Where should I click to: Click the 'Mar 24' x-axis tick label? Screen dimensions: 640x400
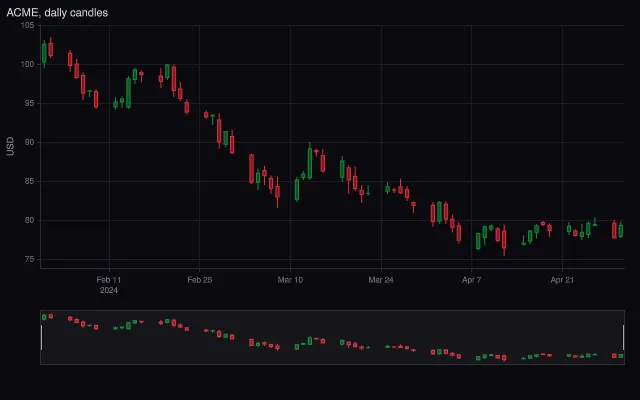[381, 280]
